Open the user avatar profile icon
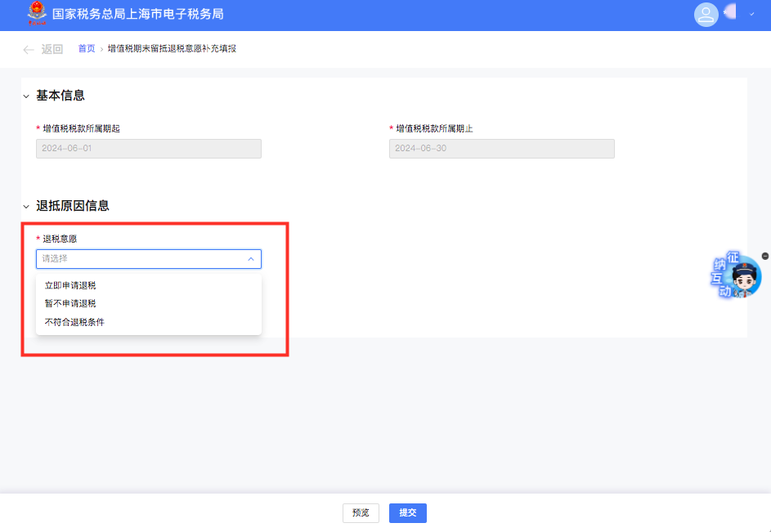Image resolution: width=771 pixels, height=532 pixels. click(706, 14)
